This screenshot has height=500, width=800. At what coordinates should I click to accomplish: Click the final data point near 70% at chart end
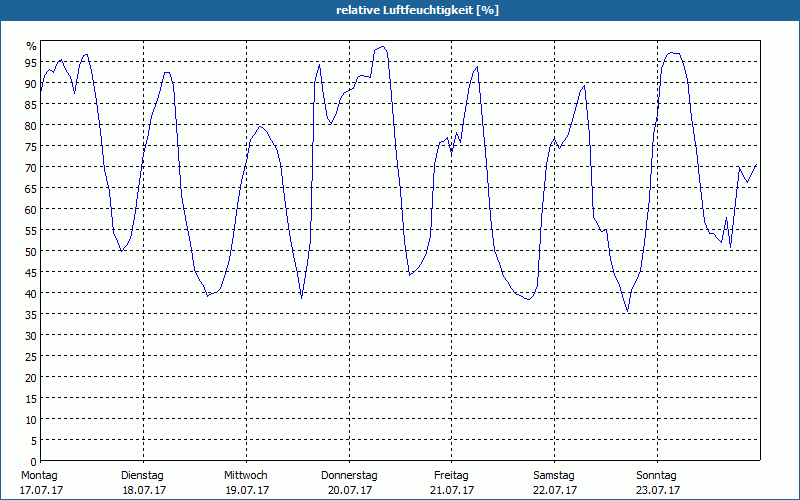756,165
